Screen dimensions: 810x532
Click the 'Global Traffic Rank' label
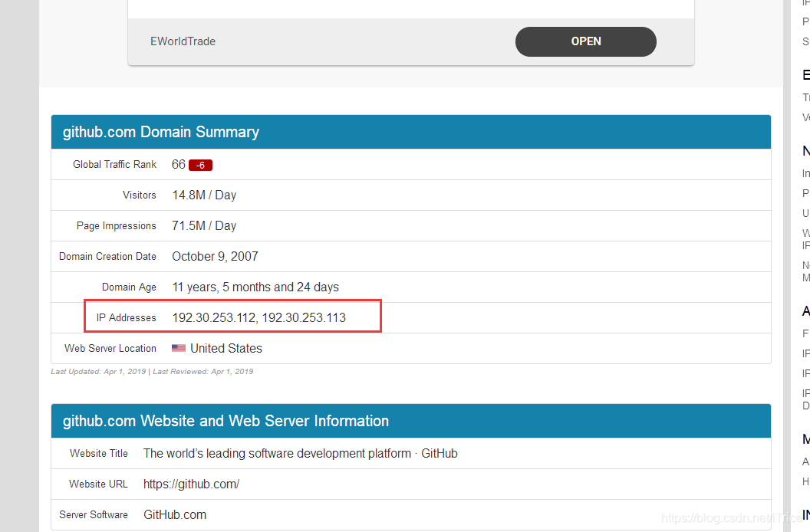(x=115, y=164)
